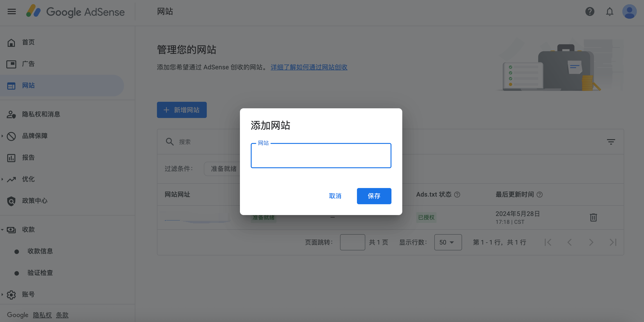Click the 广告 ads icon

click(11, 64)
